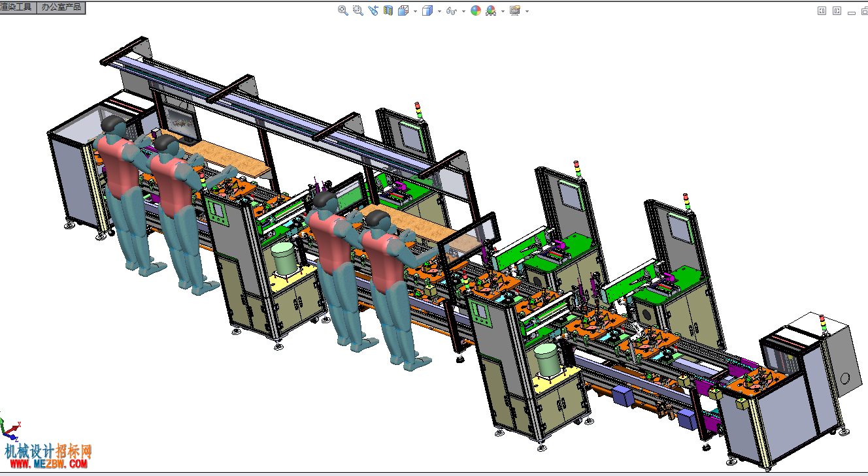
Task: Expand the Display Style dropdown arrow
Action: pyautogui.click(x=439, y=11)
